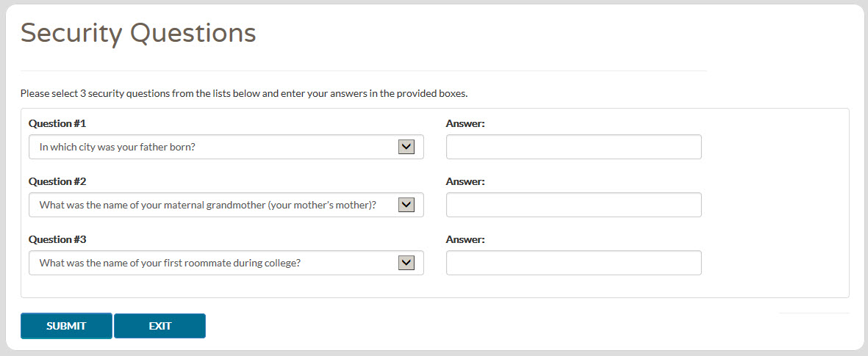
Task: Click the 'Answer:' label beside Question #2
Action: (x=465, y=181)
